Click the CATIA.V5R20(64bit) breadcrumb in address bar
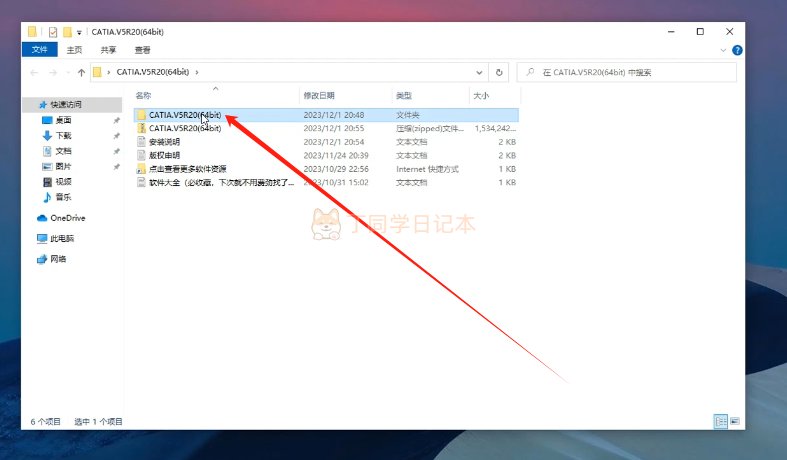The height and width of the screenshot is (460, 787). pyautogui.click(x=153, y=72)
